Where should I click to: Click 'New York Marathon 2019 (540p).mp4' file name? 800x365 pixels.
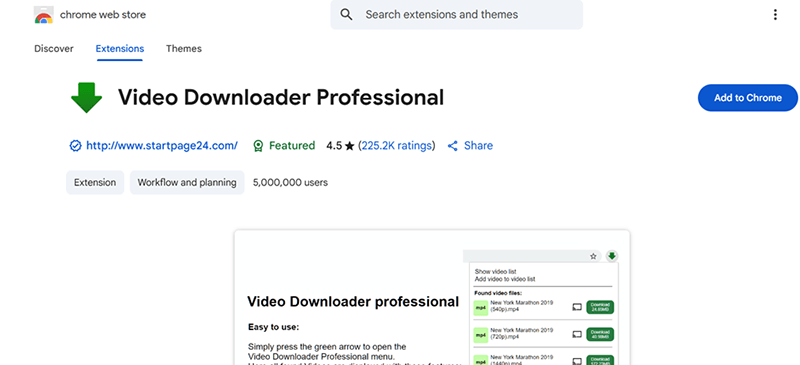coord(521,306)
